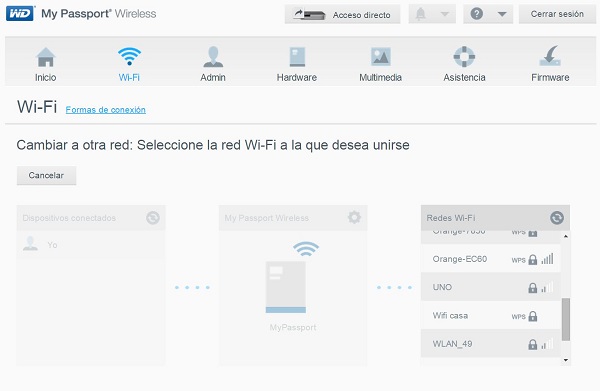Click the WD logo
600x391 pixels.
pos(20,13)
